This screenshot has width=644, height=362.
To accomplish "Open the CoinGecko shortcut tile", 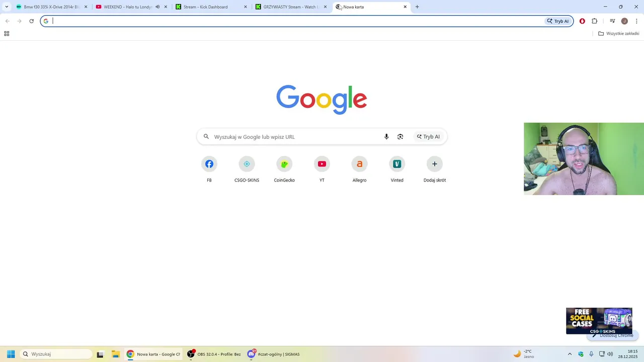I will 284,169.
